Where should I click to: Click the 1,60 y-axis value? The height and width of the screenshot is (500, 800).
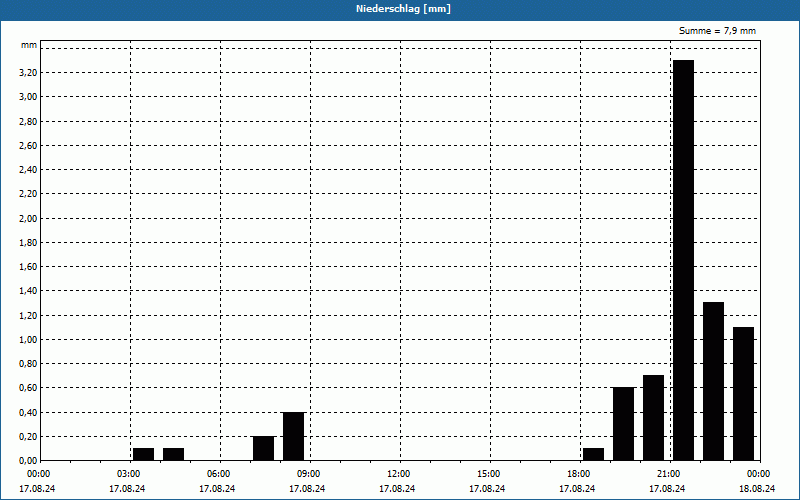click(x=28, y=267)
